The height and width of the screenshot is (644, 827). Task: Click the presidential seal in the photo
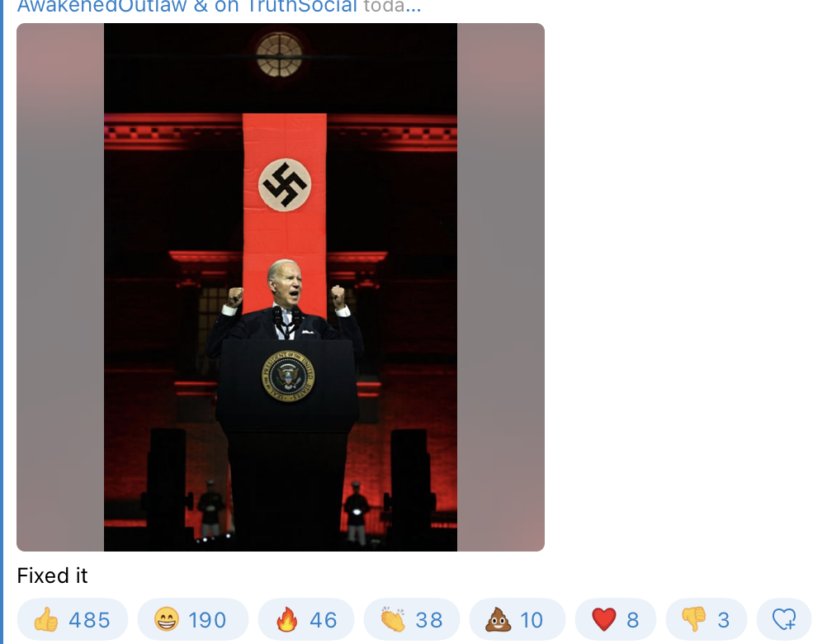tap(288, 376)
